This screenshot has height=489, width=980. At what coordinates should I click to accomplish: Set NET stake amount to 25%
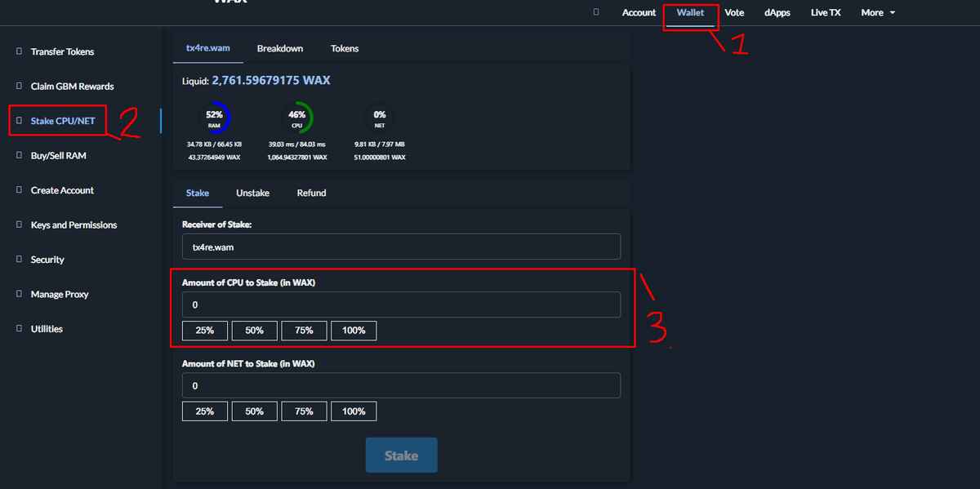[205, 411]
